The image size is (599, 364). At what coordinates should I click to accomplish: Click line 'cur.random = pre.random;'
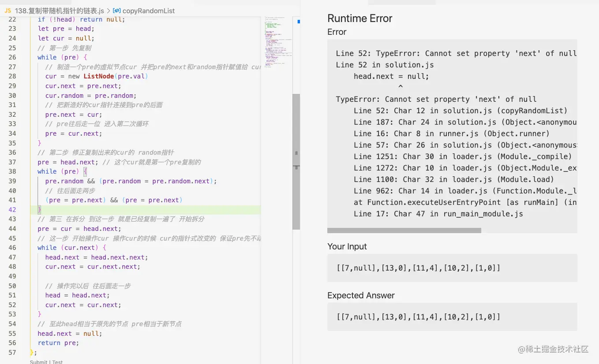coord(91,96)
